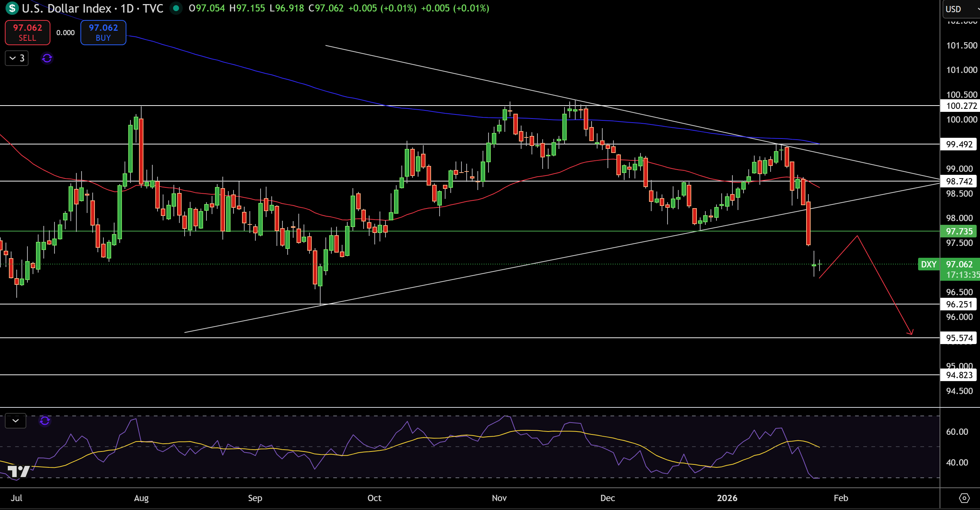Click the 101.000 price scale tick
The image size is (980, 510).
coord(961,70)
